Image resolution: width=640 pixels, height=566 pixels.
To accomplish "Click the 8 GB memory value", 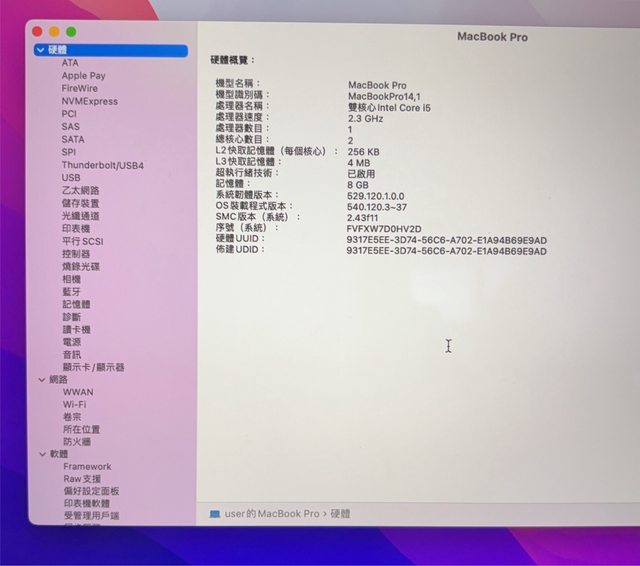I will 358,185.
